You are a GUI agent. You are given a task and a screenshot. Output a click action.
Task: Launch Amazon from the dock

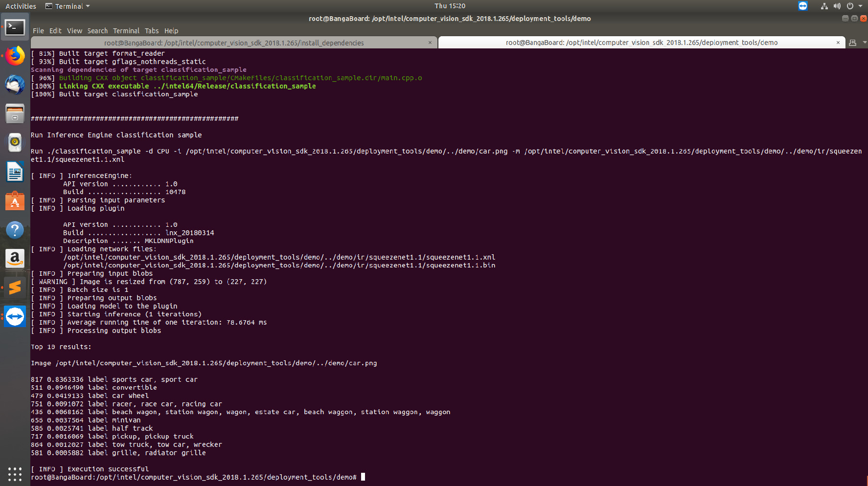tap(15, 258)
